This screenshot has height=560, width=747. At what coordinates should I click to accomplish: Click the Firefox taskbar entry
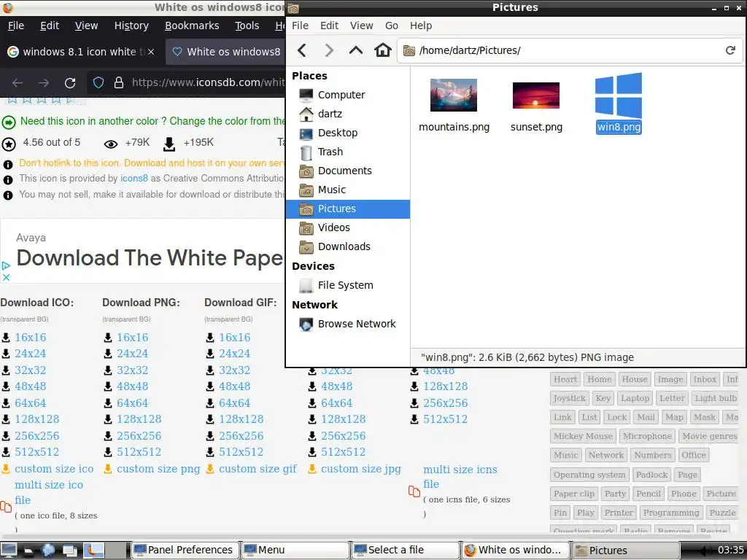[516, 550]
